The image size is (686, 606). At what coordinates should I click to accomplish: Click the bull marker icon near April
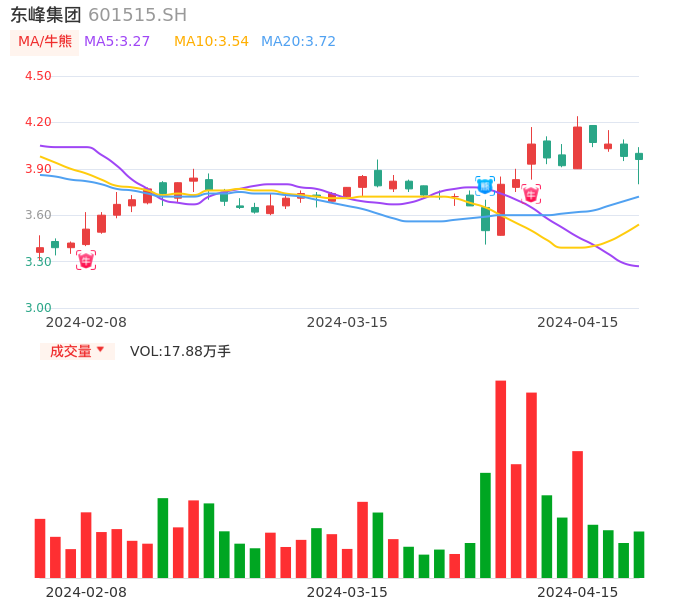pyautogui.click(x=531, y=194)
